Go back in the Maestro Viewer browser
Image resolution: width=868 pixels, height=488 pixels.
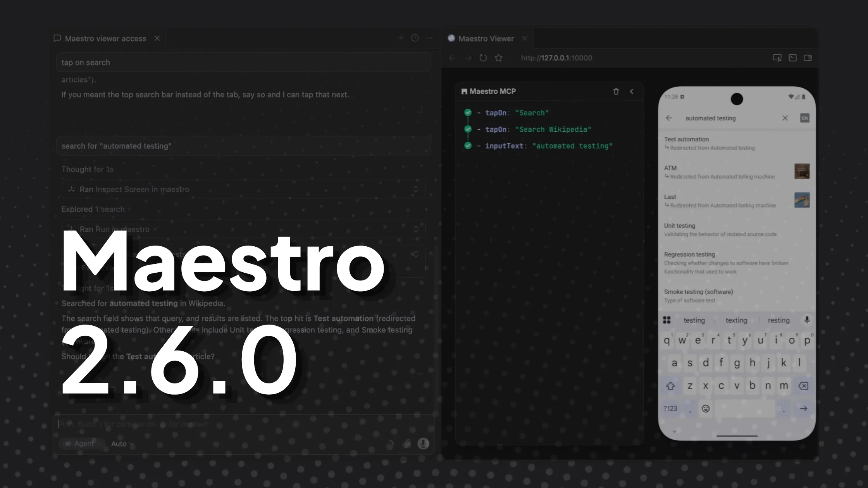453,58
